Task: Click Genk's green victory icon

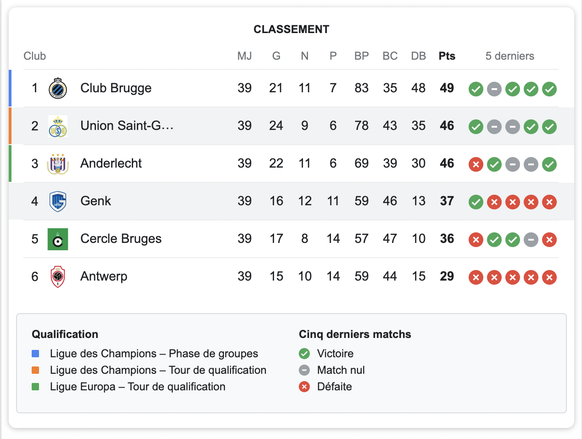Action: click(x=475, y=202)
